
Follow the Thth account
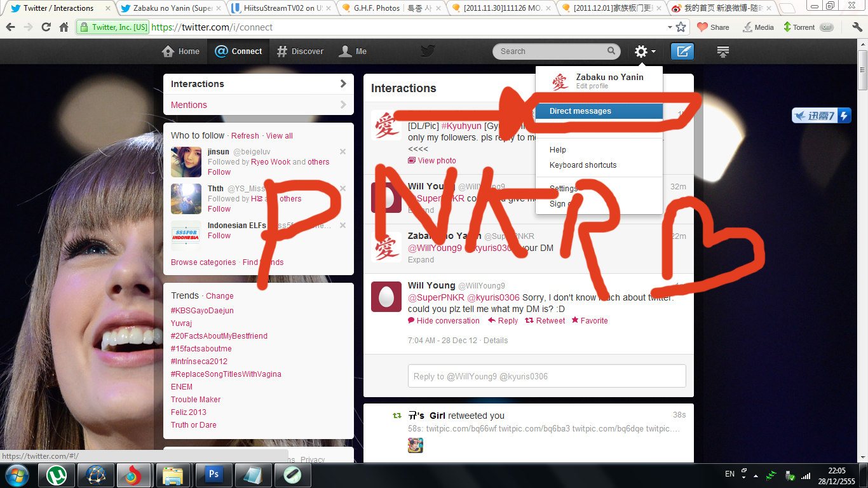219,209
